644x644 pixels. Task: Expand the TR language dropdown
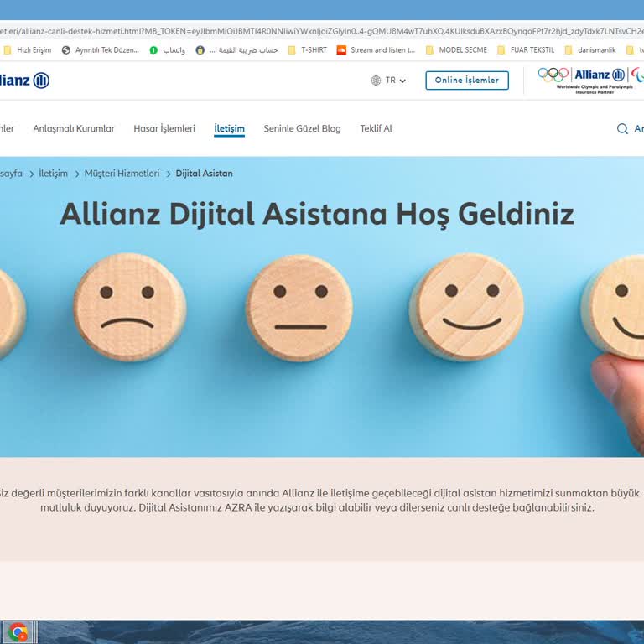tap(396, 80)
